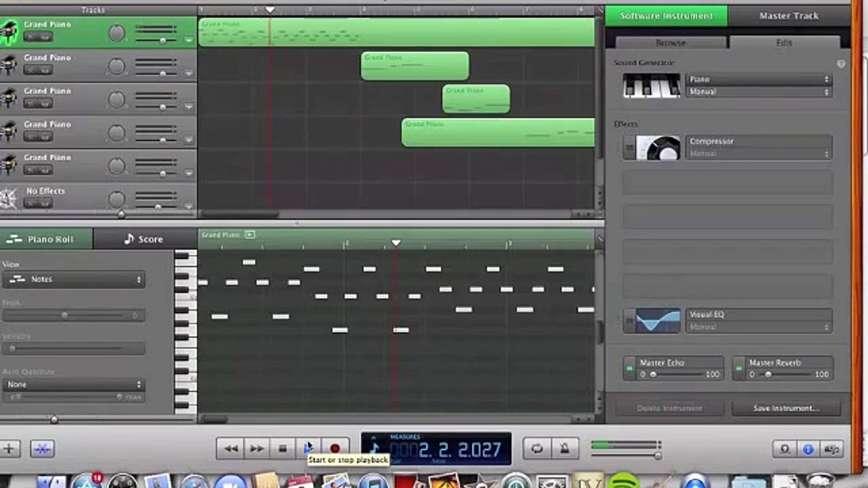The height and width of the screenshot is (488, 868).
Task: Open the Piano sound generator thumbnail
Action: 651,85
